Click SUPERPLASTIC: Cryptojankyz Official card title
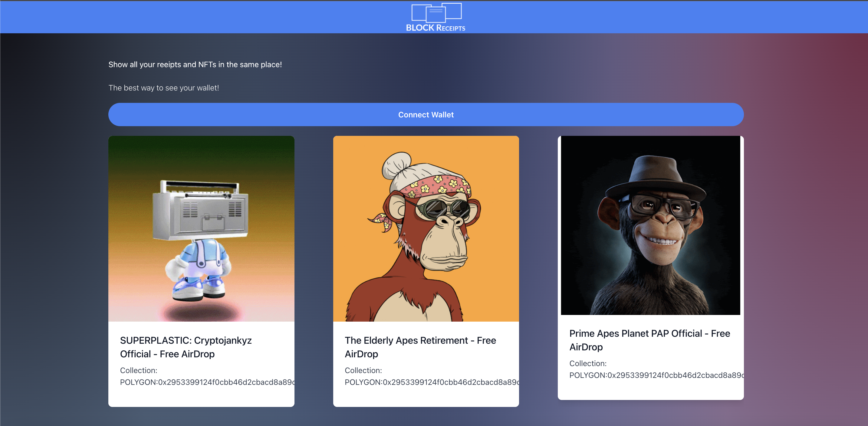Image resolution: width=868 pixels, height=426 pixels. click(186, 347)
